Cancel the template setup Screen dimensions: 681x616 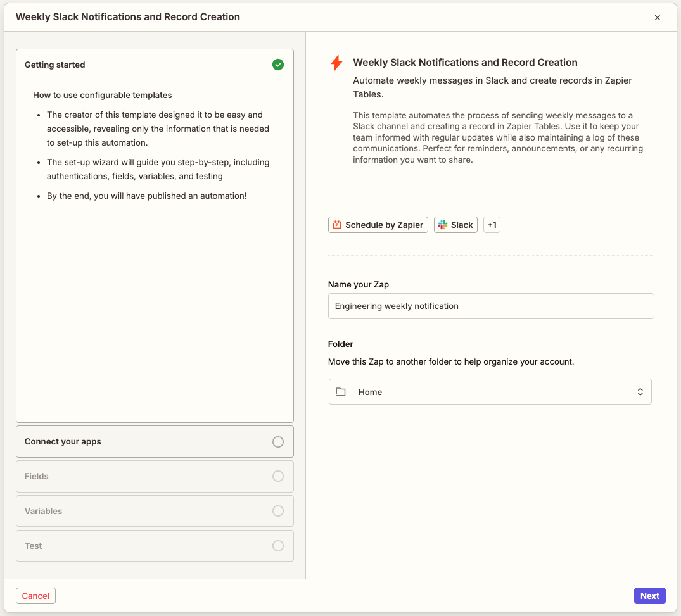(35, 595)
